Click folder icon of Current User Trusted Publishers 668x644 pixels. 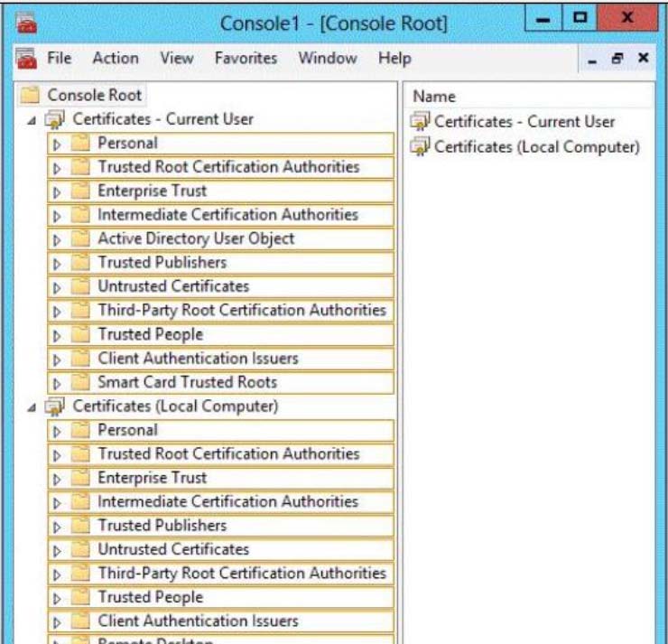pos(80,262)
